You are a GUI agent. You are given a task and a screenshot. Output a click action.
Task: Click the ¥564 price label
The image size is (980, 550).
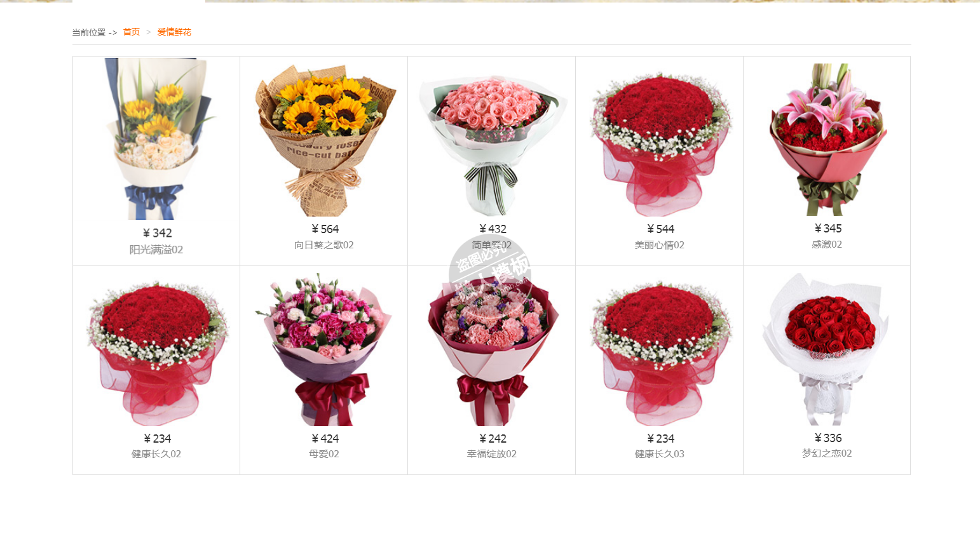tap(325, 229)
